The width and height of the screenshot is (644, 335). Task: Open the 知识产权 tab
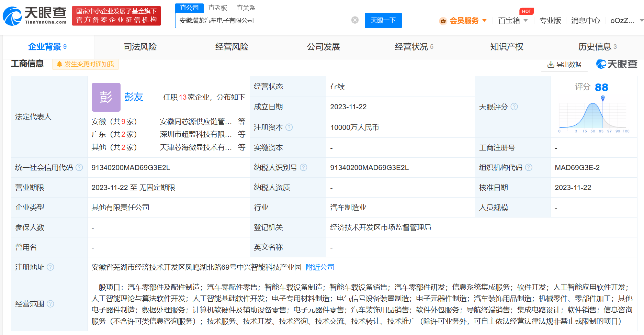(507, 47)
